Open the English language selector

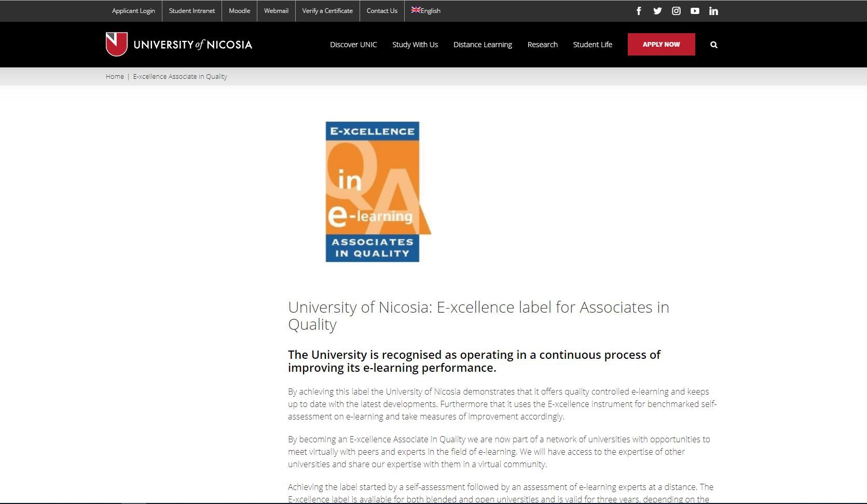point(426,11)
